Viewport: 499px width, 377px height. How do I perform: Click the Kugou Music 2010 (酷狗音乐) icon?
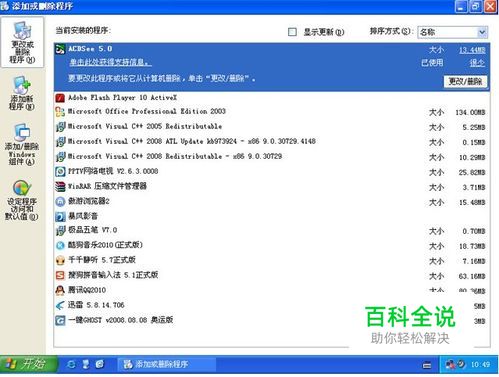coord(60,245)
